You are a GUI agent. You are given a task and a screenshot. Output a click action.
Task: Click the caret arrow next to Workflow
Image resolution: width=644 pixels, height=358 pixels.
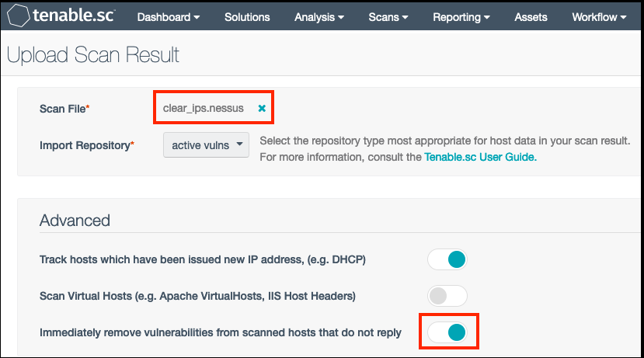[x=624, y=17]
